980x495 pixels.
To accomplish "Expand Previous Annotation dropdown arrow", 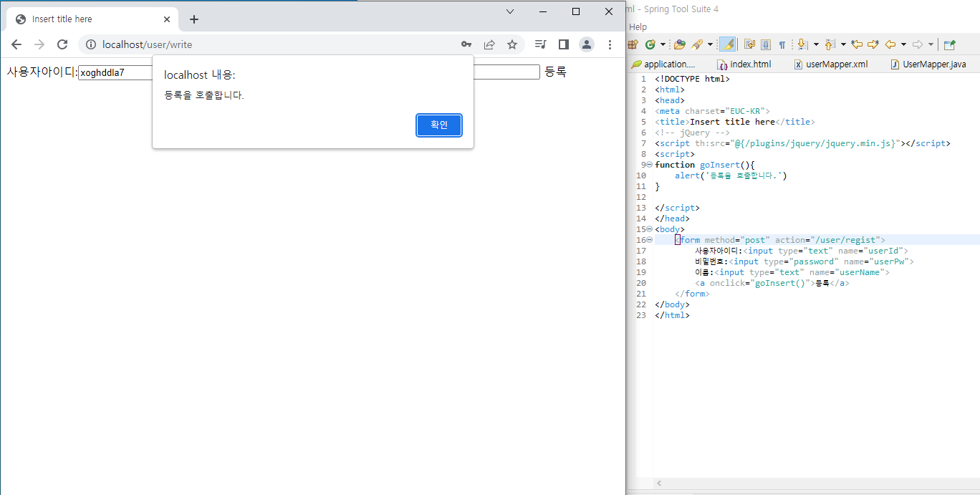I will (x=843, y=44).
